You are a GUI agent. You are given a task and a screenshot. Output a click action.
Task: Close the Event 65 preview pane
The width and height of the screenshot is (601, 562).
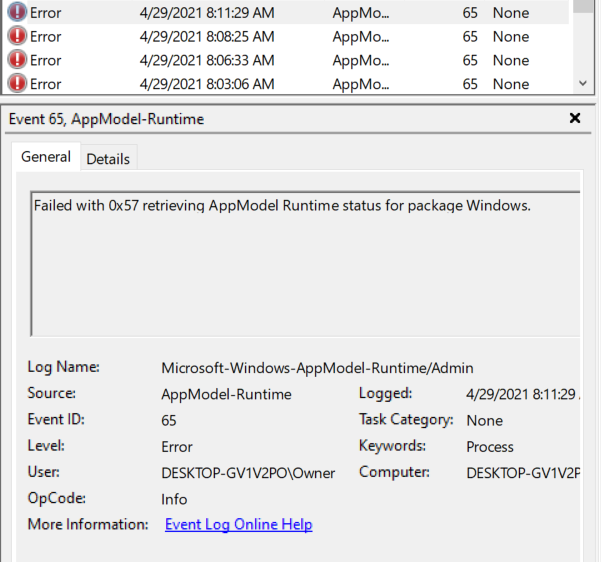pos(575,118)
